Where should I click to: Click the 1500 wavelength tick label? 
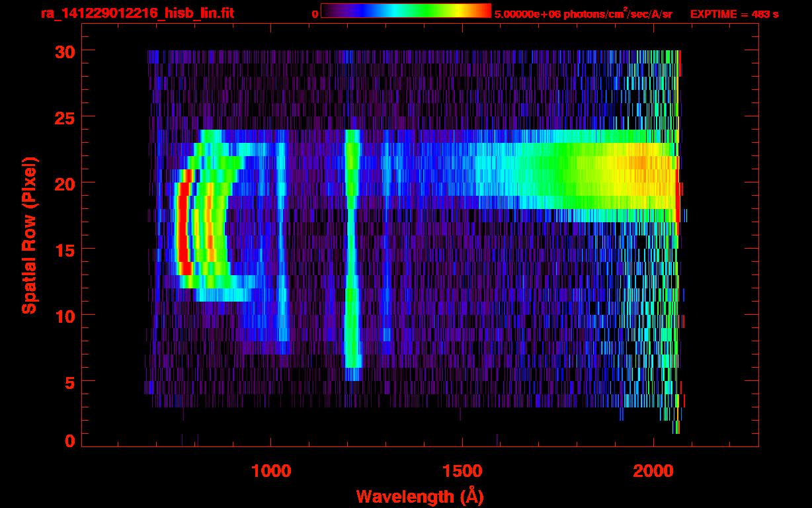(462, 470)
